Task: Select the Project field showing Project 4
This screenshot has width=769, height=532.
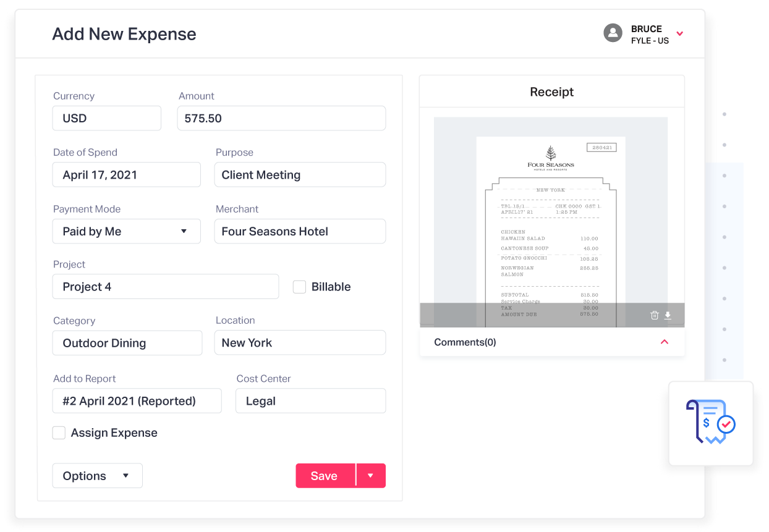Action: (166, 287)
